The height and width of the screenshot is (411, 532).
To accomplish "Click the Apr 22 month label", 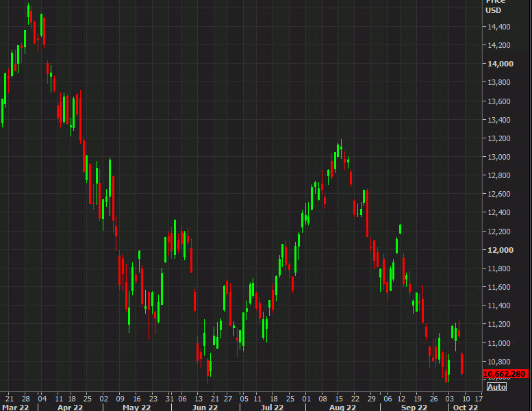I will (71, 408).
